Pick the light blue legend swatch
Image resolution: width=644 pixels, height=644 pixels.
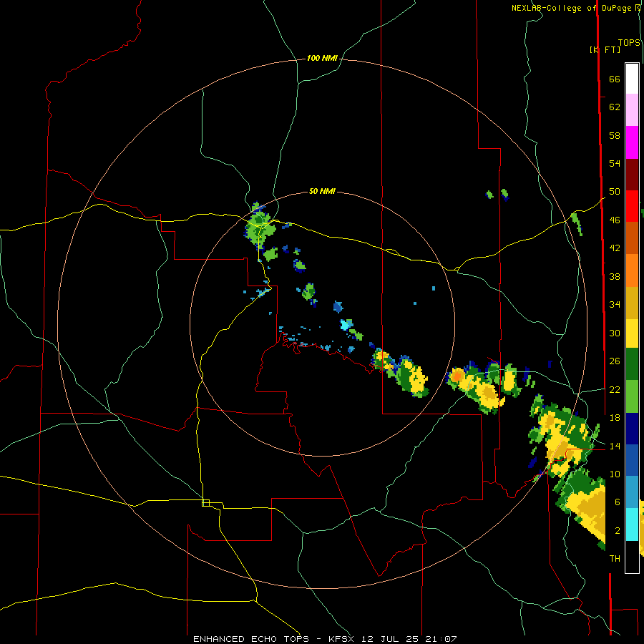point(632,492)
